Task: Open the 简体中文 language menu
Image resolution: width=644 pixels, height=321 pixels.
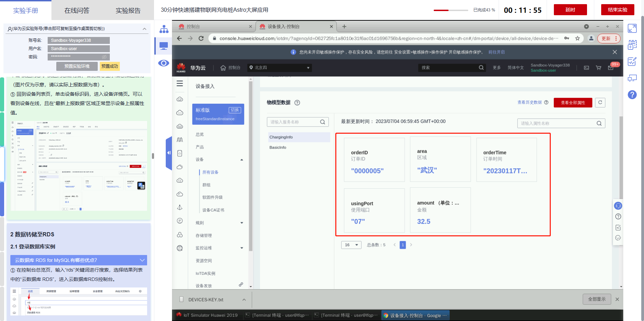Action: tap(516, 68)
